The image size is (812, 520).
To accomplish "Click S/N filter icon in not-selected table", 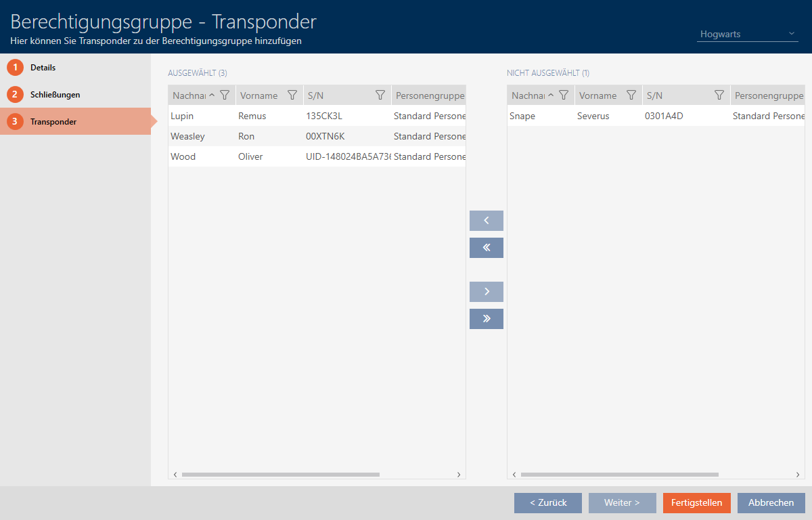I will click(719, 95).
